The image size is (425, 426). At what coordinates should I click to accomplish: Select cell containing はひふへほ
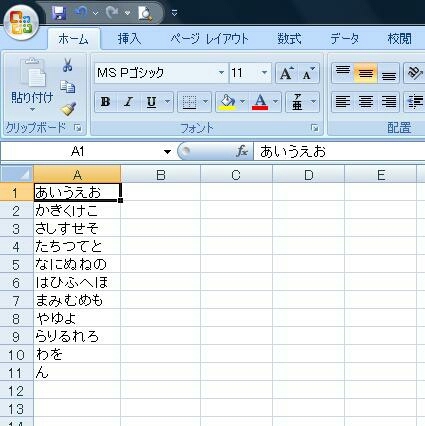(77, 282)
